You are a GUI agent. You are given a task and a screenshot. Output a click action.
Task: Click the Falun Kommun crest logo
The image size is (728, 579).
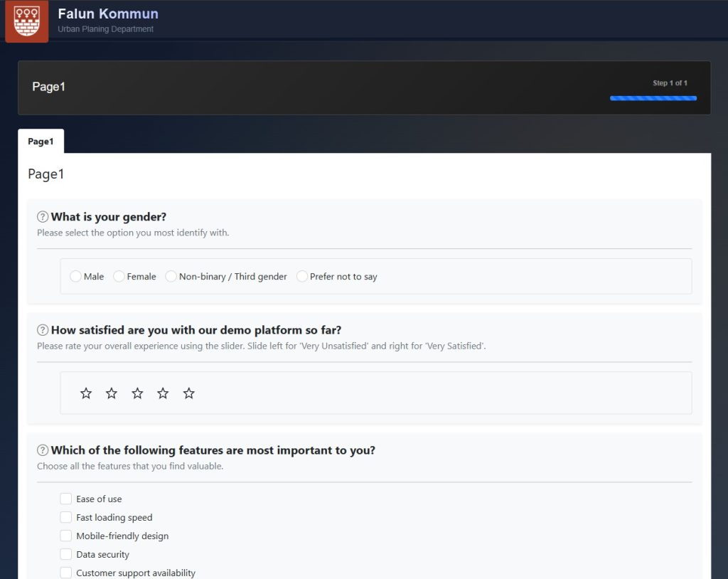coord(27,21)
